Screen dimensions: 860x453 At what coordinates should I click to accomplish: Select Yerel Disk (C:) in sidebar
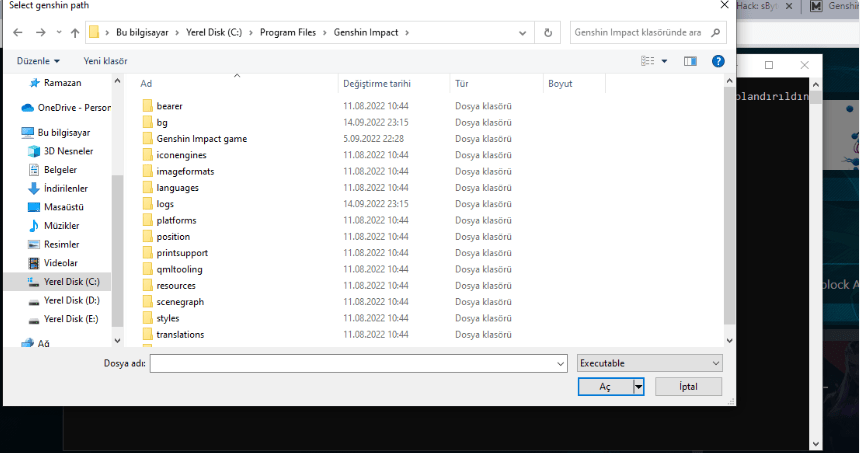click(58, 281)
